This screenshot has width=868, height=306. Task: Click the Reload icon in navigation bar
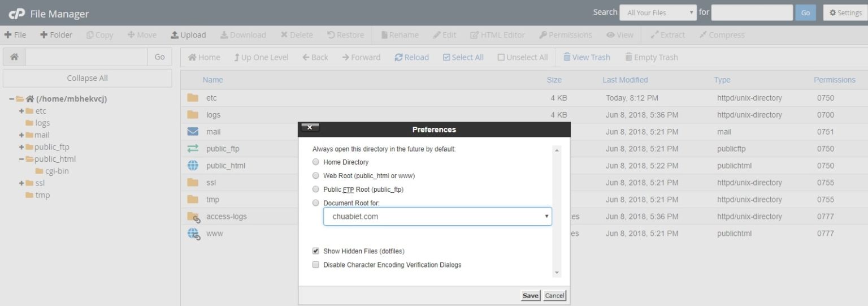click(398, 57)
